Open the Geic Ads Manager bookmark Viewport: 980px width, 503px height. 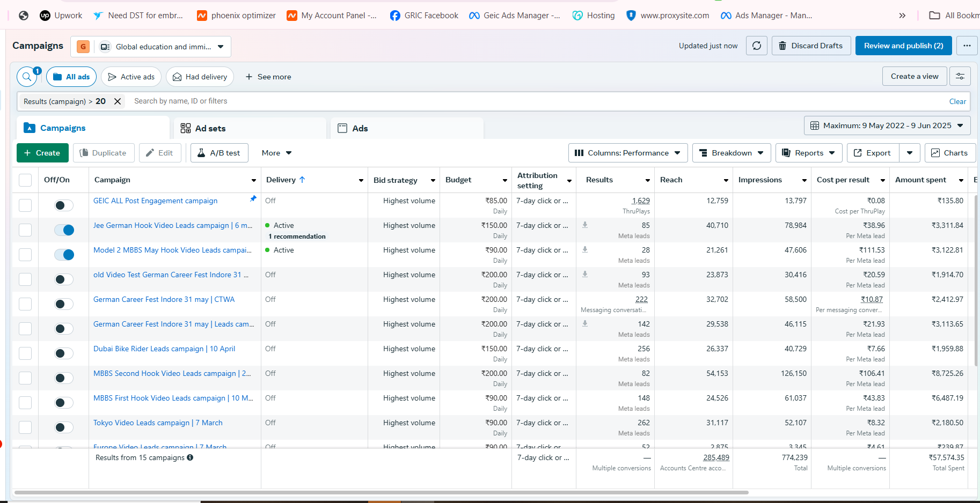point(514,16)
